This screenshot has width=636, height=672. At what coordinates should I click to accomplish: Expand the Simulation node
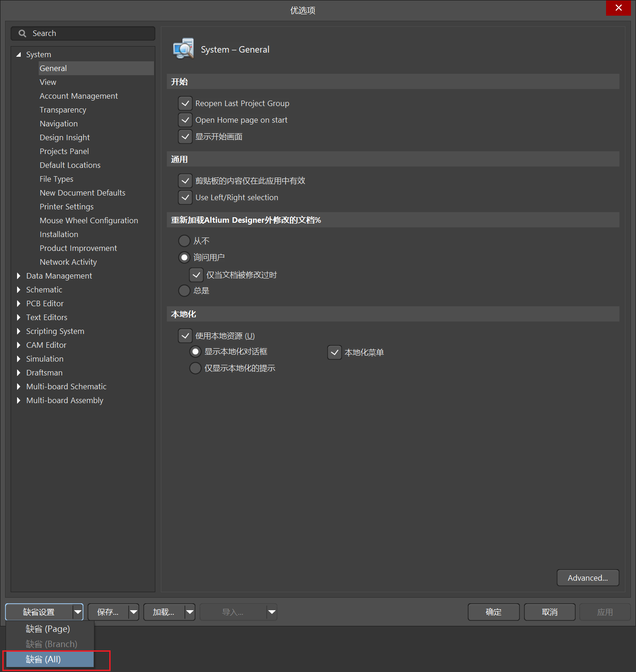[x=18, y=359]
